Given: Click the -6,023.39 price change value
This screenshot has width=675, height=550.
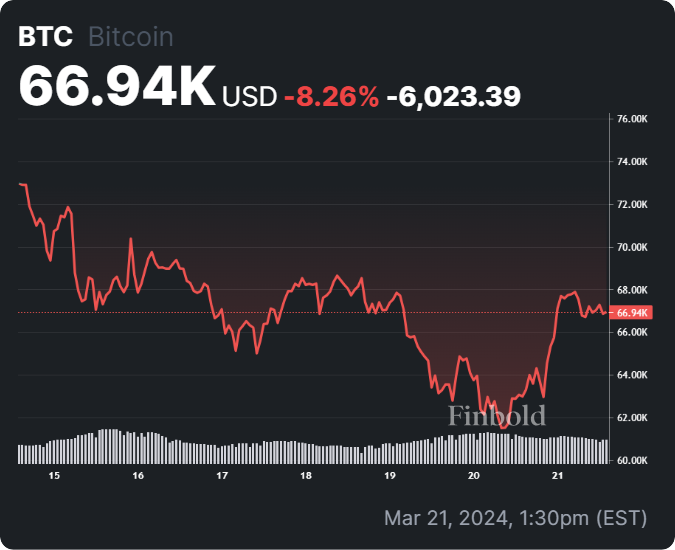Looking at the screenshot, I should (453, 96).
